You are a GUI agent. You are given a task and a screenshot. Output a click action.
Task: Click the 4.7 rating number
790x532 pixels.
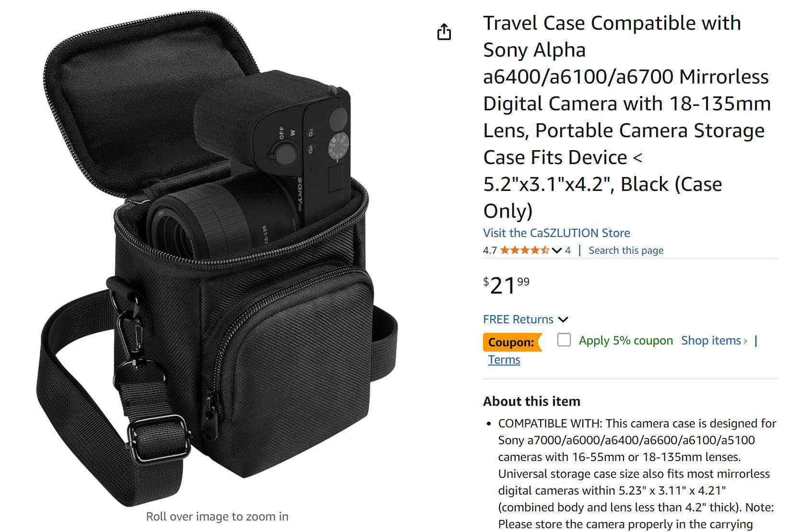pyautogui.click(x=490, y=250)
